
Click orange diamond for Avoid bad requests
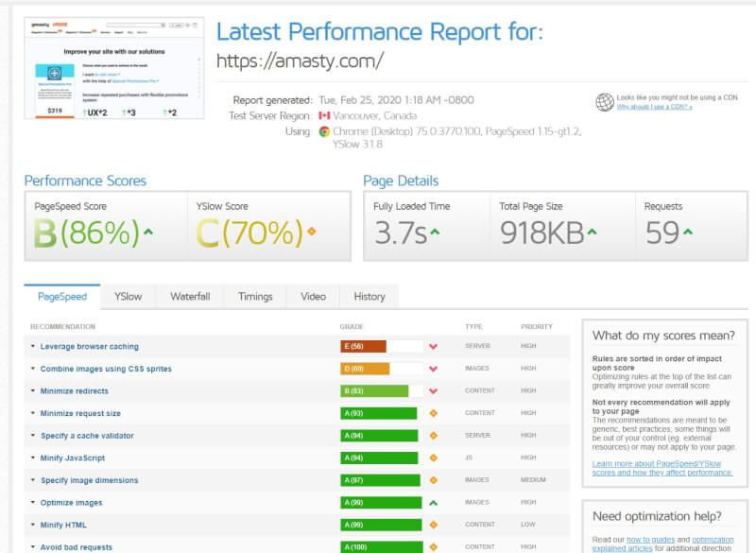pyautogui.click(x=433, y=547)
